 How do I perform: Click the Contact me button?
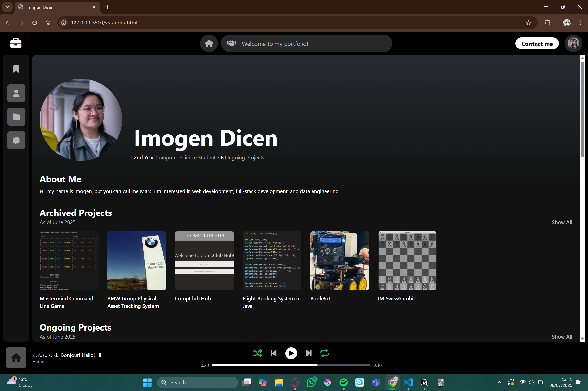coord(537,44)
